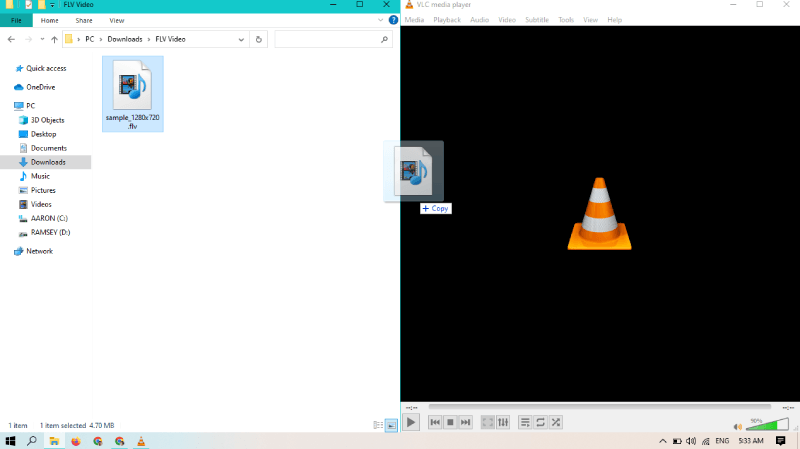The width and height of the screenshot is (800, 449).
Task: Switch Explorer to details view icon
Action: coord(378,425)
